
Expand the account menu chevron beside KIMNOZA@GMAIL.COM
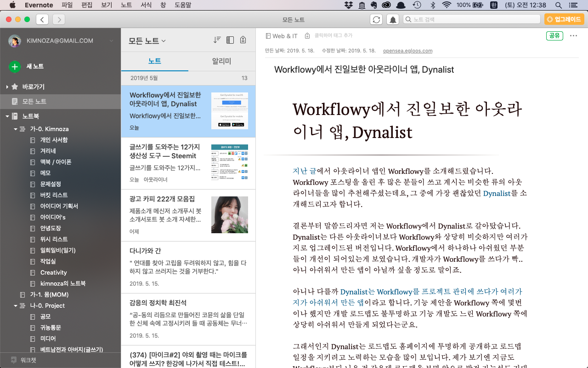[111, 41]
